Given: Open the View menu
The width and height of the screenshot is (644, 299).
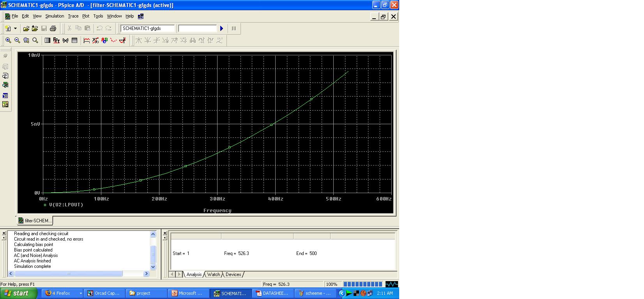Looking at the screenshot, I should tap(37, 16).
